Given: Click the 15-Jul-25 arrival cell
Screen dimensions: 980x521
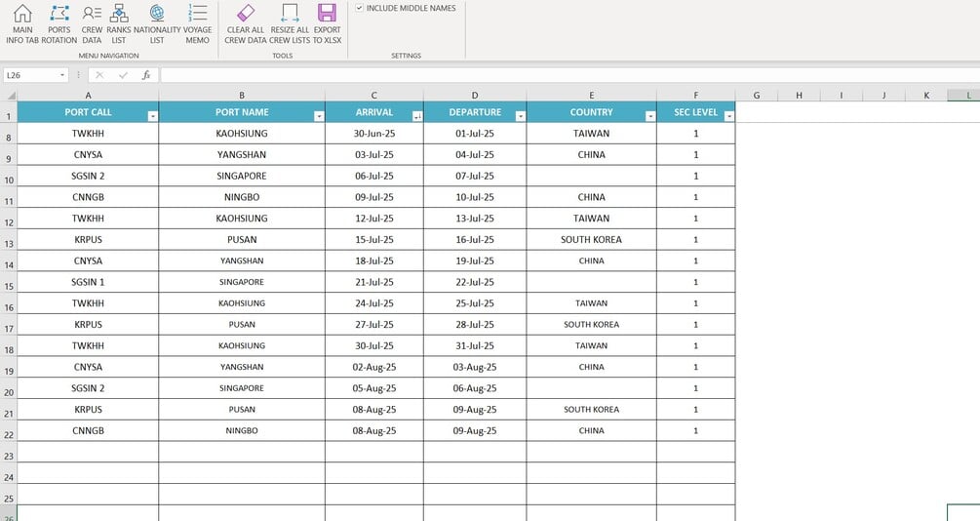Looking at the screenshot, I should click(x=374, y=240).
